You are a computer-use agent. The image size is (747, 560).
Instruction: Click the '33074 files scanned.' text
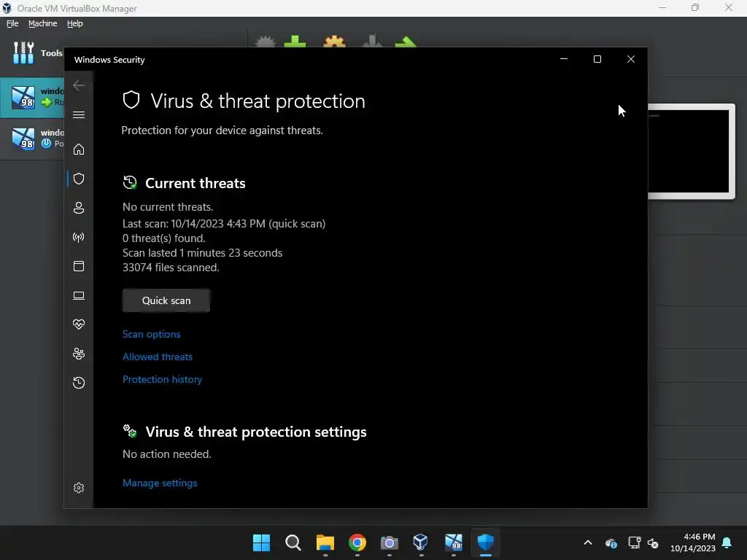tap(171, 268)
